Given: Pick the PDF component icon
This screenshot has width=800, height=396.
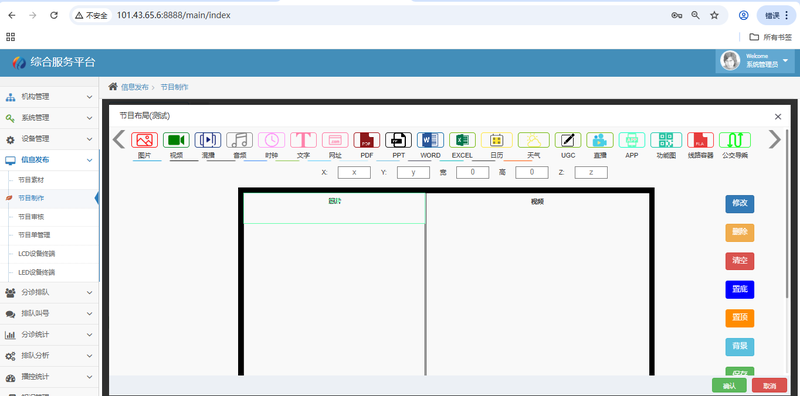Looking at the screenshot, I should tap(366, 140).
